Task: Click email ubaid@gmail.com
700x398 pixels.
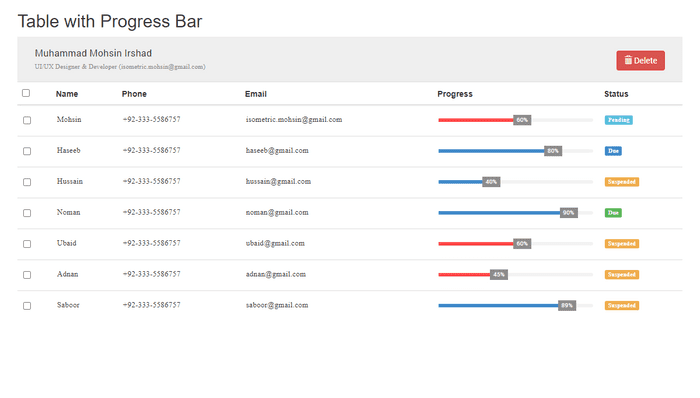Action: pos(275,243)
